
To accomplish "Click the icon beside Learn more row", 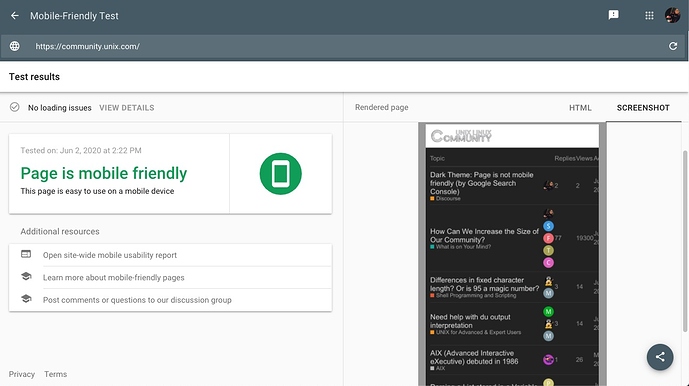I will pos(26,277).
